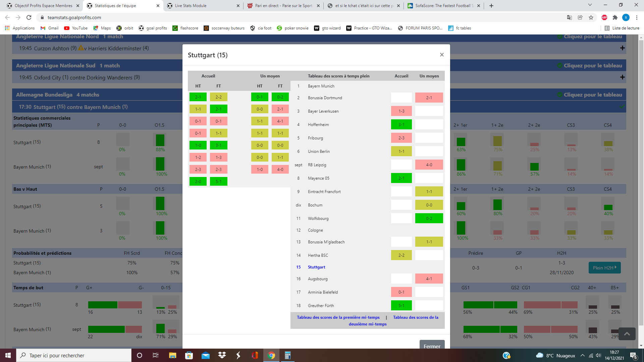Image resolution: width=644 pixels, height=362 pixels.
Task: Switch to the 'et si le tchat' tab
Action: (x=364, y=6)
